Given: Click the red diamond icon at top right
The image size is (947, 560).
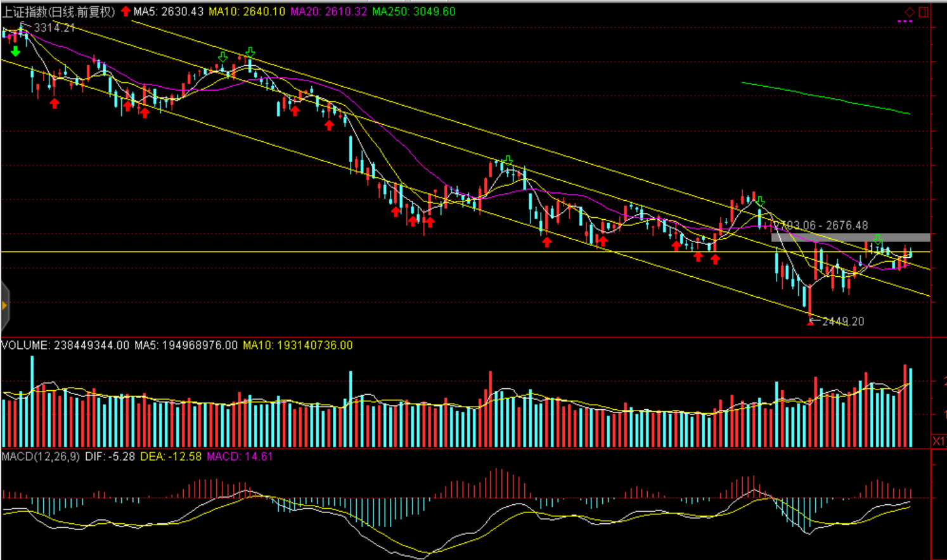Looking at the screenshot, I should tap(910, 12).
